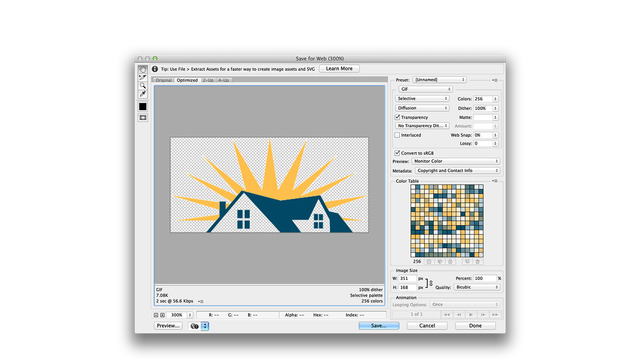Image resolution: width=640 pixels, height=360 pixels.
Task: Select the Hand tool
Action: (x=142, y=69)
